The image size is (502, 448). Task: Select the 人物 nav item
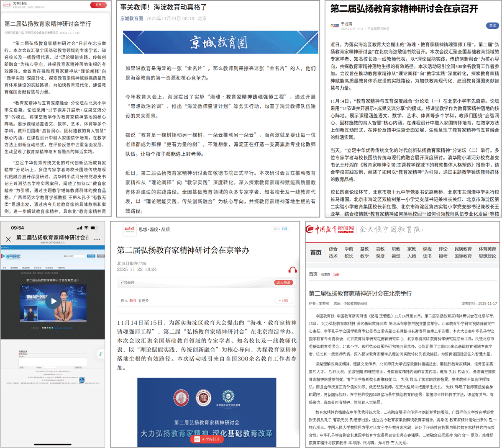(x=412, y=256)
